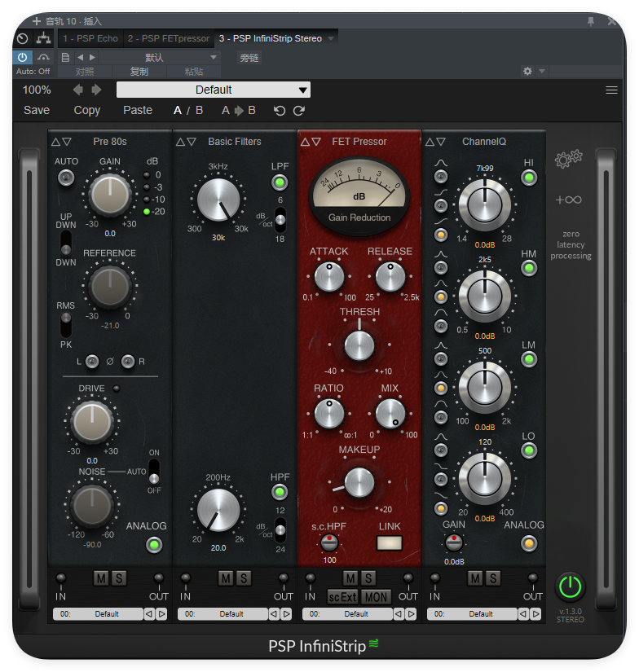Switch to 1 - PSP Echo tab
The width and height of the screenshot is (639, 672).
point(90,38)
